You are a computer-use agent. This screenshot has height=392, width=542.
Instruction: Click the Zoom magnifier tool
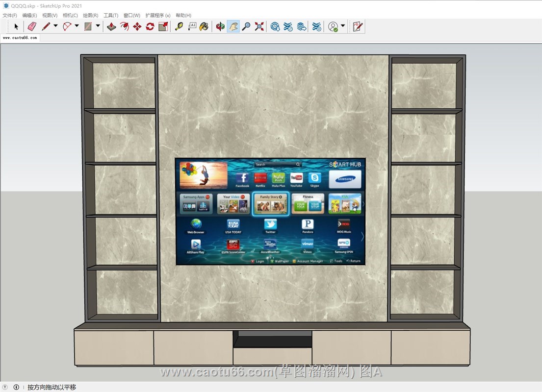(246, 26)
